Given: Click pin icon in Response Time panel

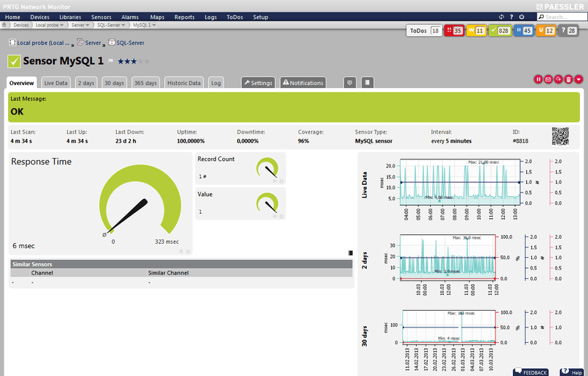Looking at the screenshot, I should point(182,251).
